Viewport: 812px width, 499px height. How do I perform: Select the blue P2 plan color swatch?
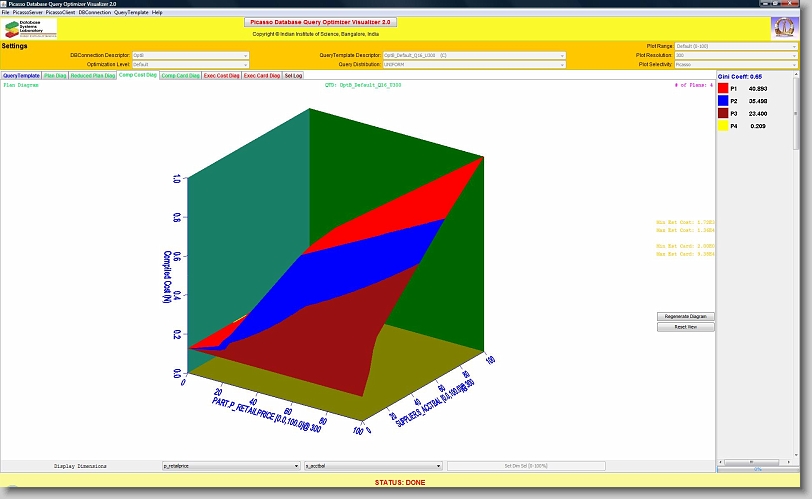click(x=724, y=101)
